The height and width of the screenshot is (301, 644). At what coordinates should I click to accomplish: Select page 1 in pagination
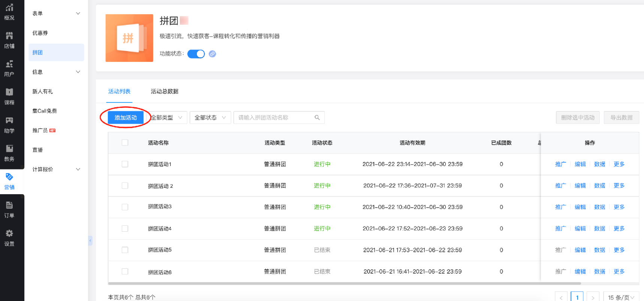click(577, 297)
